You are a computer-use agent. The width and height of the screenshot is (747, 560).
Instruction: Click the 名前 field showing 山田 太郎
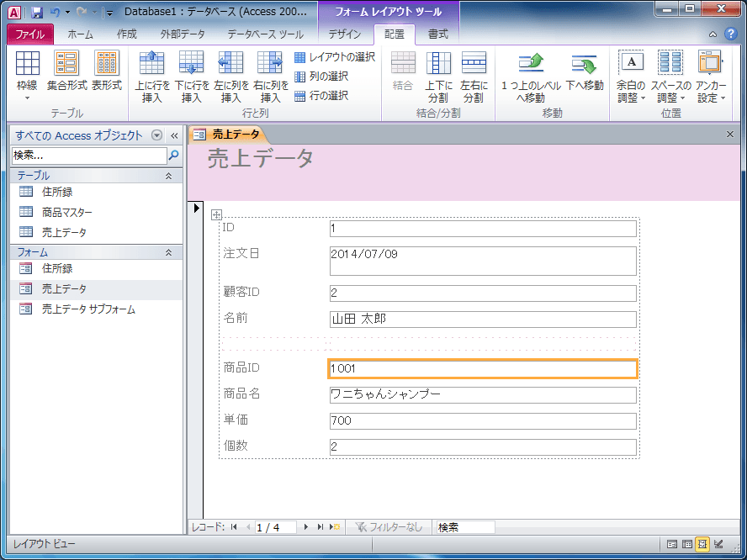click(x=483, y=319)
